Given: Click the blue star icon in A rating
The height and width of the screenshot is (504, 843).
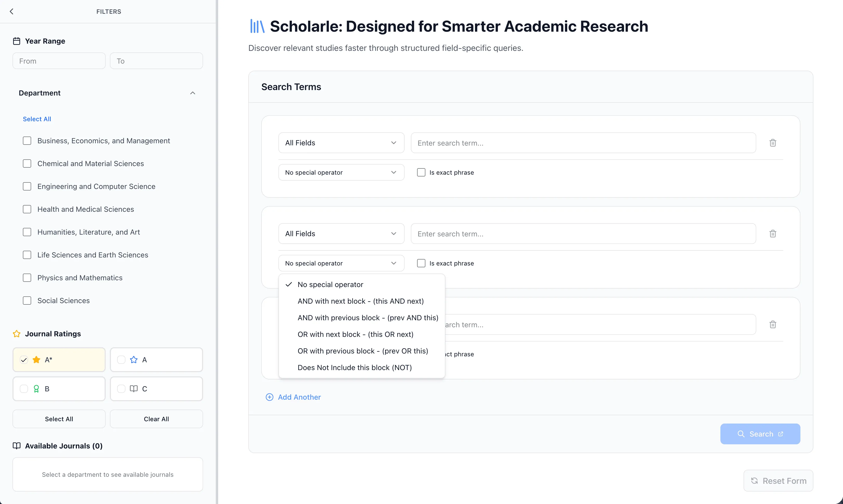Looking at the screenshot, I should click(133, 360).
